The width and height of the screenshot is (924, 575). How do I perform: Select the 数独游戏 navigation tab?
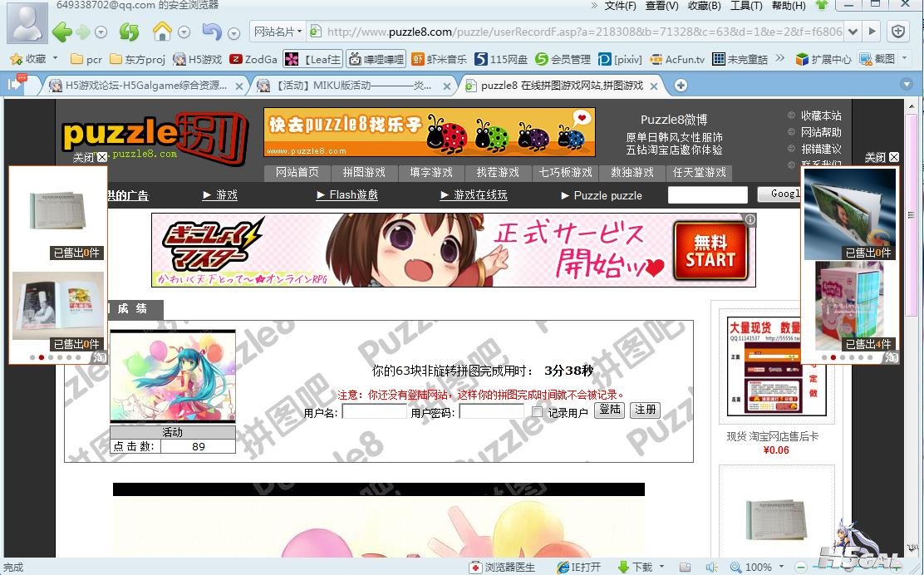point(632,173)
